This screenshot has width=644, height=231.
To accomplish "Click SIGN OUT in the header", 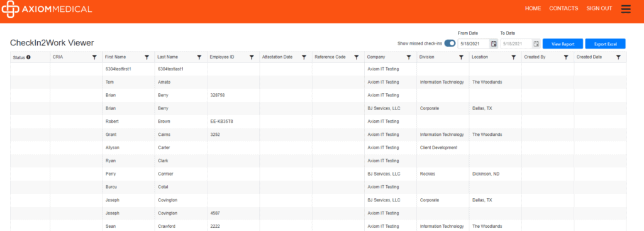I will (599, 8).
